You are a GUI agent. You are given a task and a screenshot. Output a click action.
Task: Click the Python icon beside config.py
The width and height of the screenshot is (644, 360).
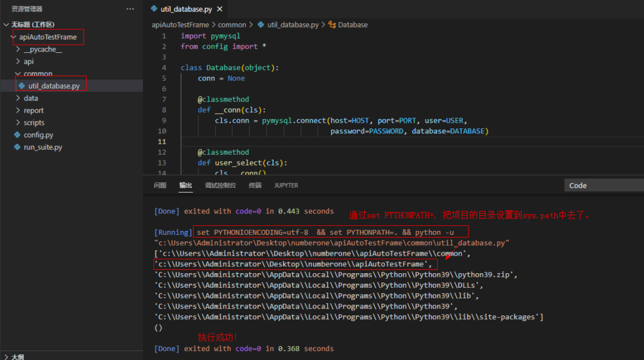pyautogui.click(x=18, y=135)
